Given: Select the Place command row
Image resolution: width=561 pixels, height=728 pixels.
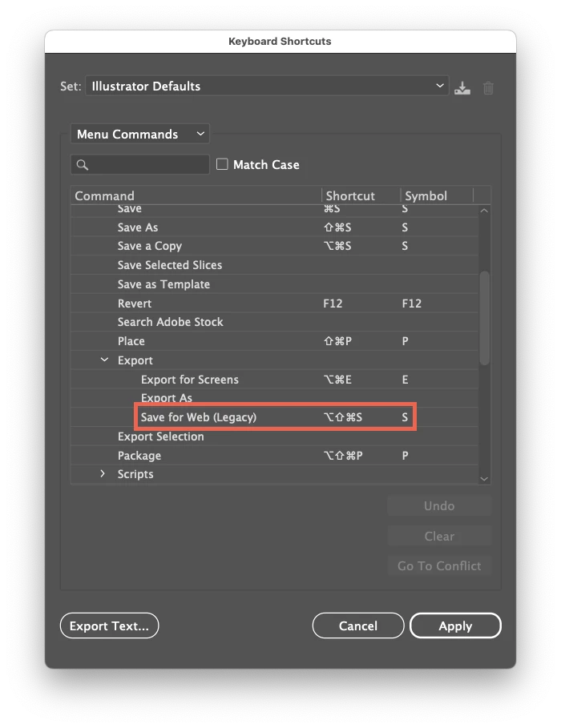Looking at the screenshot, I should (x=274, y=341).
